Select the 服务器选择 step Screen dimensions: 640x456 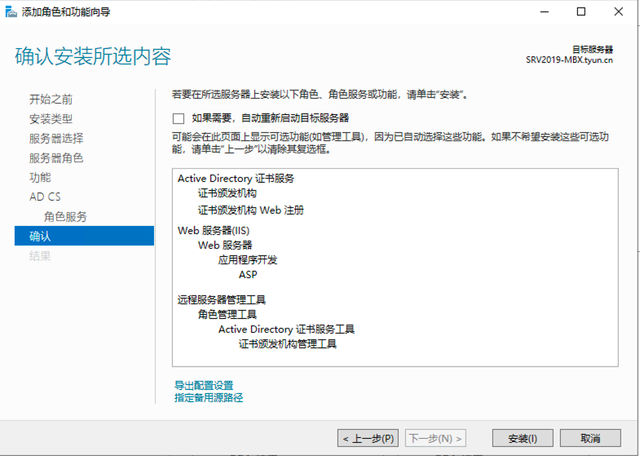click(56, 138)
